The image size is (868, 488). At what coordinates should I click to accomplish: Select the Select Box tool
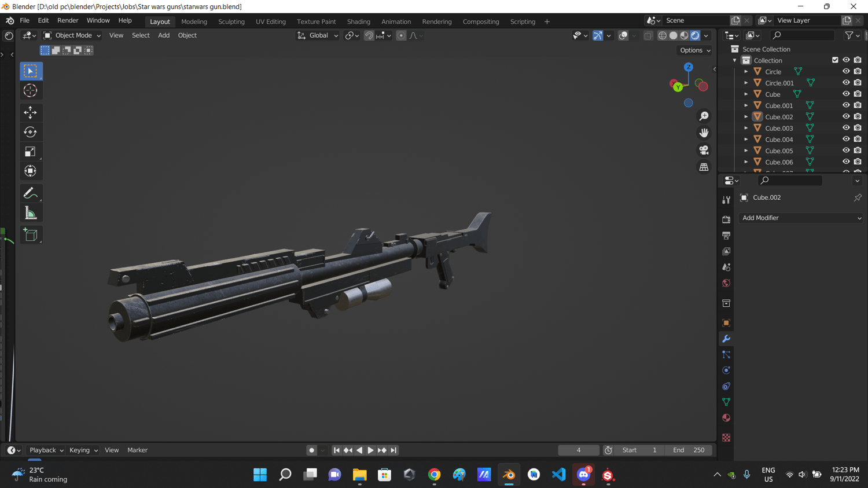(x=30, y=71)
